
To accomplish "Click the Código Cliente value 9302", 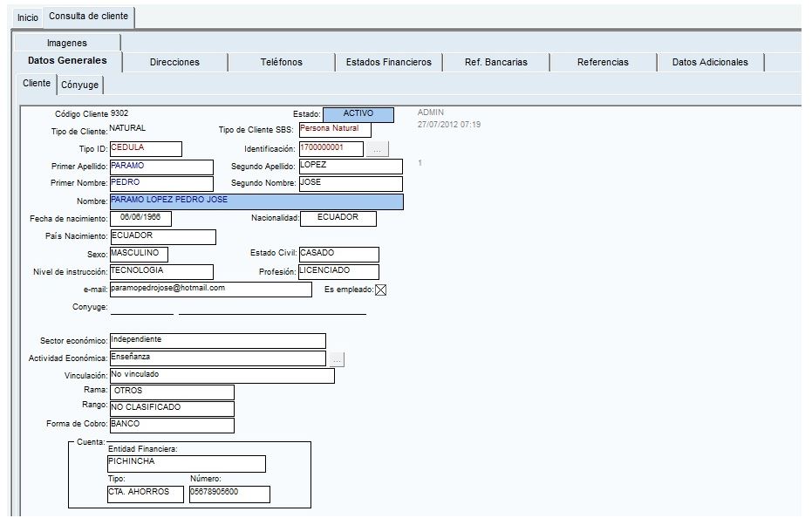I will click(x=119, y=113).
